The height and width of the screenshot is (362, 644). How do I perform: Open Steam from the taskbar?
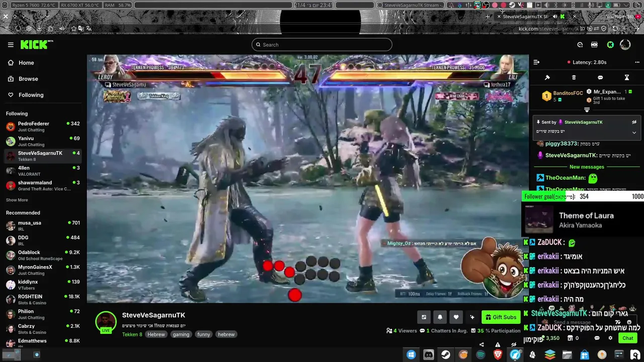[446, 354]
